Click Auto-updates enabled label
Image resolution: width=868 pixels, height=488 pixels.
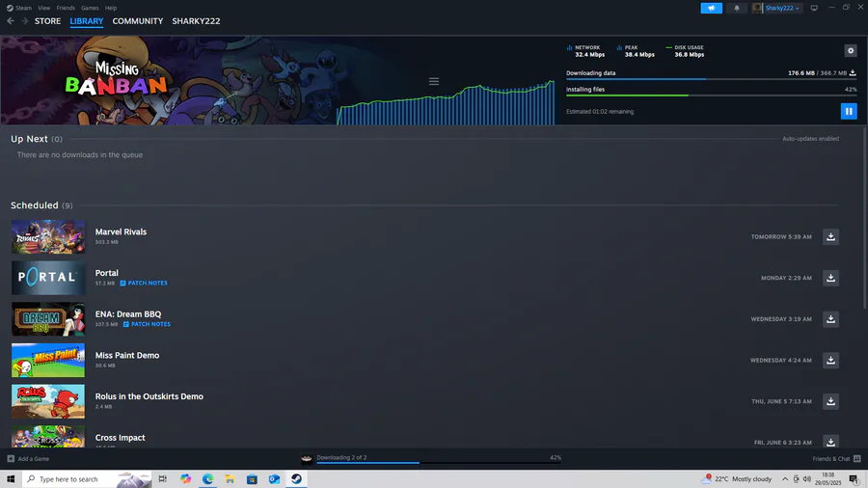[x=810, y=139]
